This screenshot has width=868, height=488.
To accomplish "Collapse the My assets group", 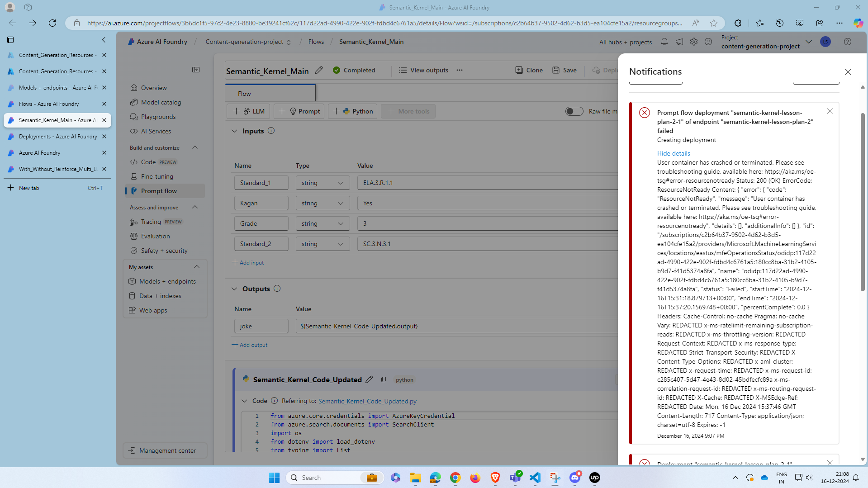I will 196,267.
